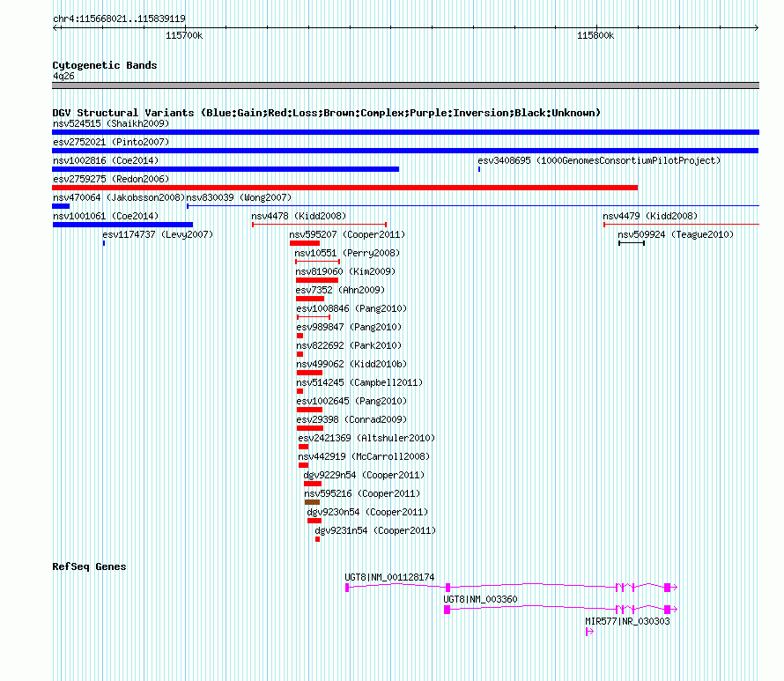784x681 pixels.
Task: Click the 115700k ruler label
Action: pos(184,35)
